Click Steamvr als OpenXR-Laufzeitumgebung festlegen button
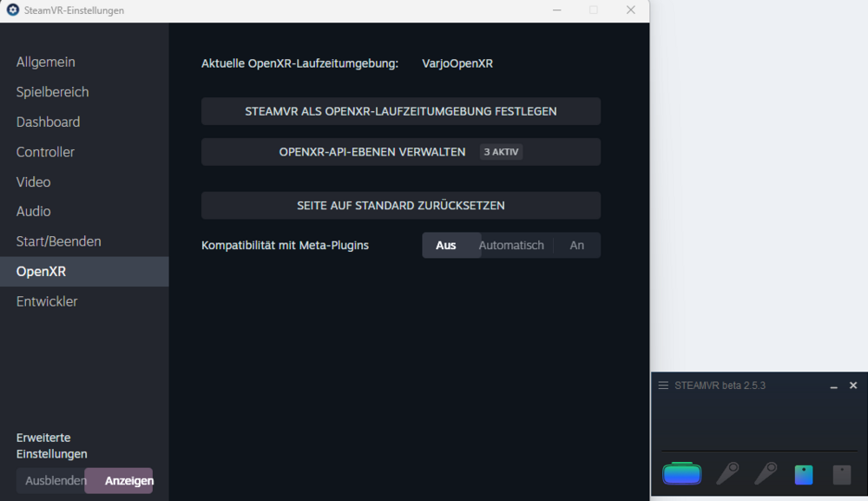Viewport: 868px width, 501px height. tap(401, 111)
